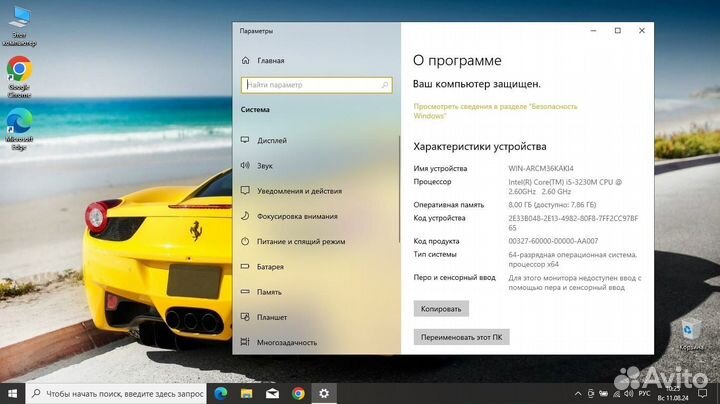Open the Meet Now camera tray icon
Screen dimensions: 720x404
coord(591,393)
